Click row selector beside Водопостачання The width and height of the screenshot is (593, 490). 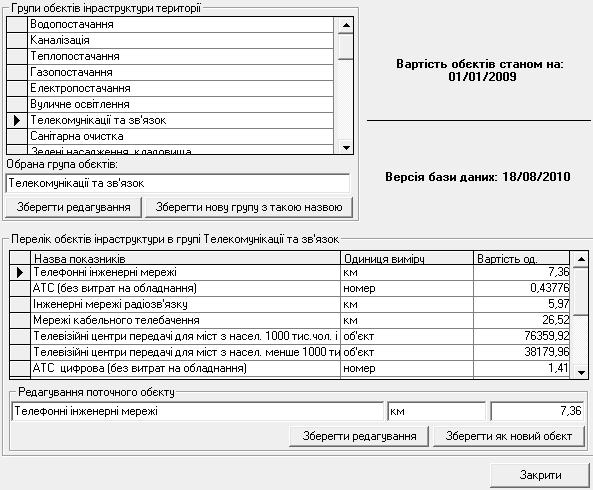pos(17,25)
